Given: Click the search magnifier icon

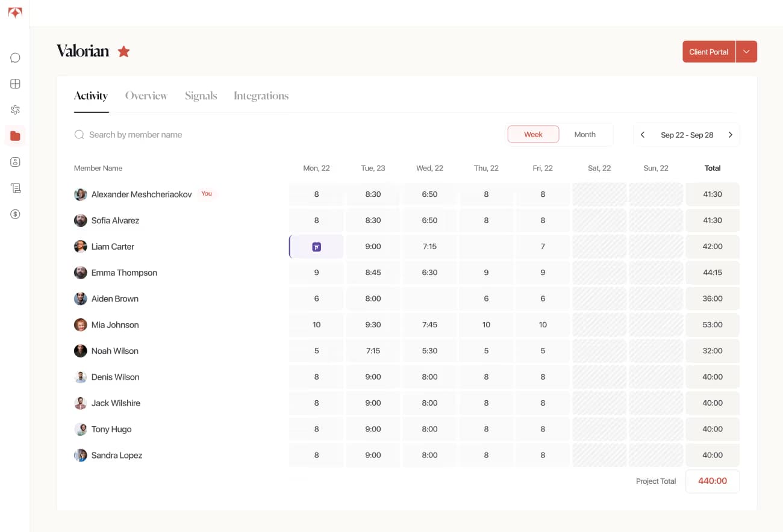Looking at the screenshot, I should (x=79, y=135).
